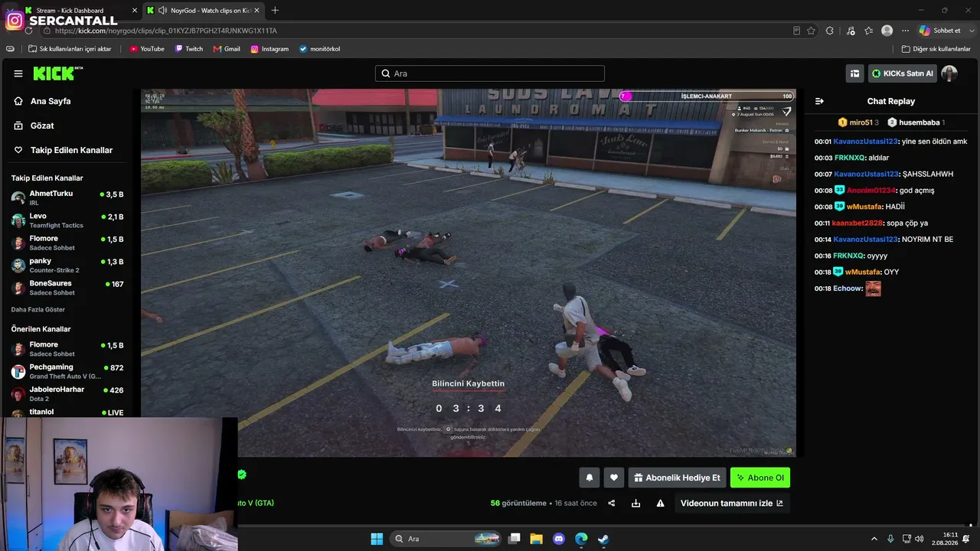Screen dimensions: 980x551
Task: Collapse the Chat Replay panel
Action: click(x=819, y=101)
